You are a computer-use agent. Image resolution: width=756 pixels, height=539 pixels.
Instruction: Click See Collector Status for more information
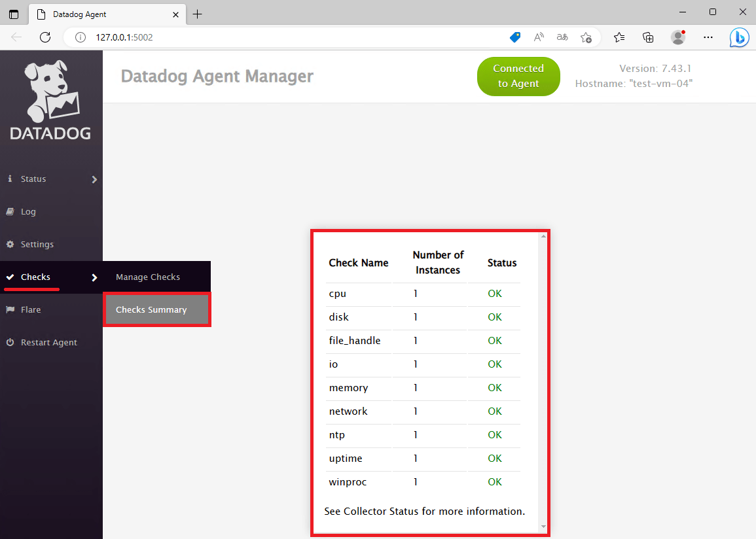coord(424,511)
